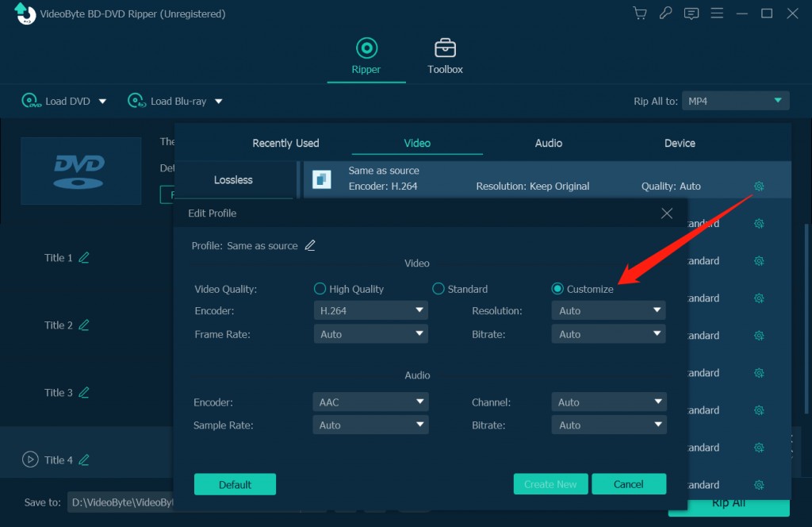Image resolution: width=812 pixels, height=527 pixels.
Task: Open the feedback message icon
Action: (x=691, y=13)
